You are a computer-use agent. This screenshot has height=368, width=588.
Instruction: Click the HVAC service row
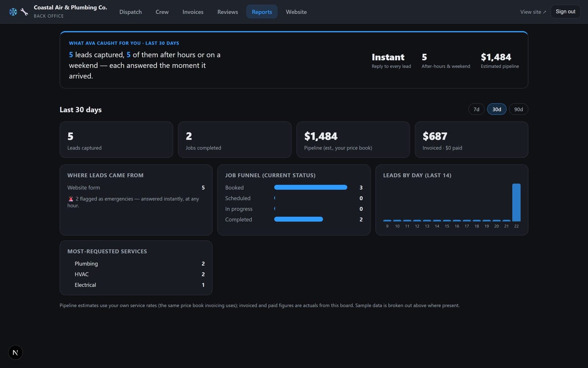pyautogui.click(x=136, y=274)
